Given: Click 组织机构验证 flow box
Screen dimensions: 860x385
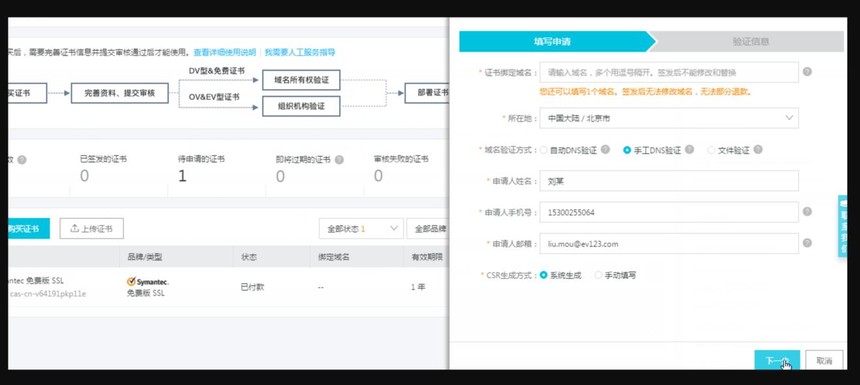Looking at the screenshot, I should (x=301, y=106).
